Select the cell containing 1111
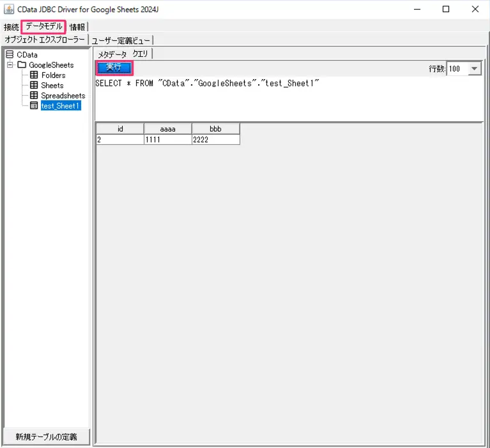 [168, 140]
